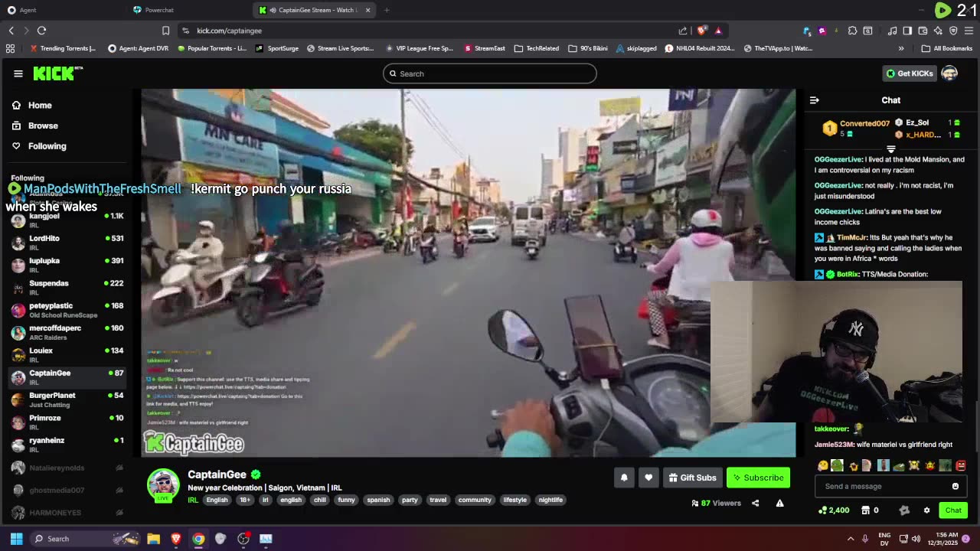Show hidden system tray icons
The image size is (980, 551).
[850, 539]
